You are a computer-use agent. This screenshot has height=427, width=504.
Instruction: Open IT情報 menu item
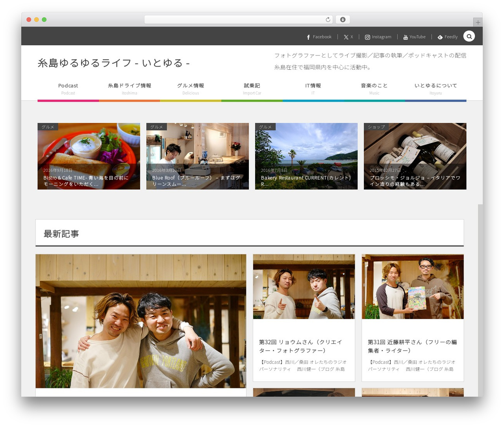(313, 89)
